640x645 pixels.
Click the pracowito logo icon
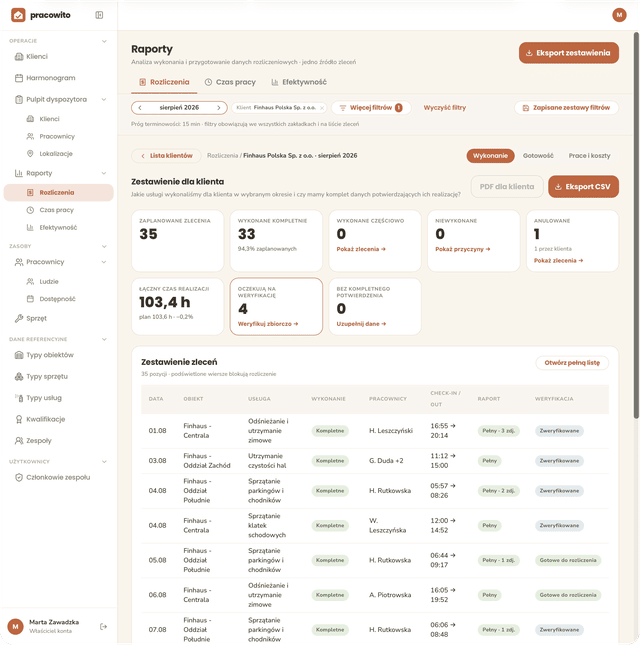click(18, 15)
